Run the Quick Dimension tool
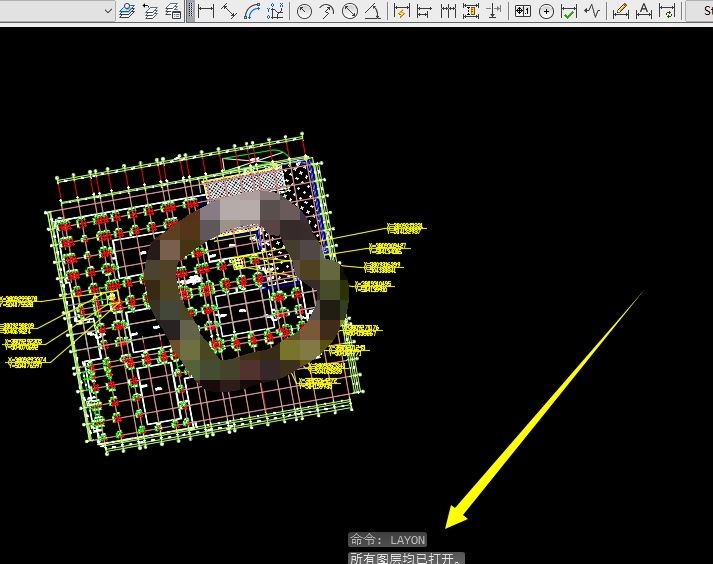The image size is (713, 564). (x=401, y=12)
